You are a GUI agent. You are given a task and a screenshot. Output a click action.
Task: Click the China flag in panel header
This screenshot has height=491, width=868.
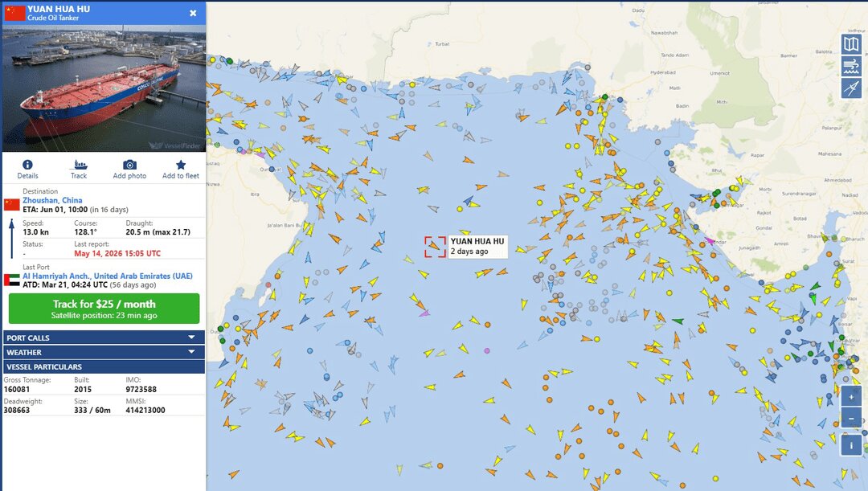click(15, 14)
